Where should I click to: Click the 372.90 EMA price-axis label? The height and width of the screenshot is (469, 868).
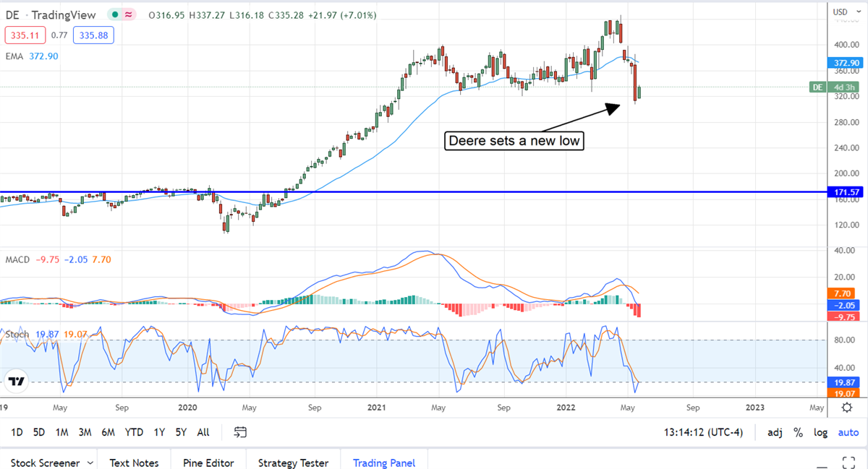tap(846, 63)
